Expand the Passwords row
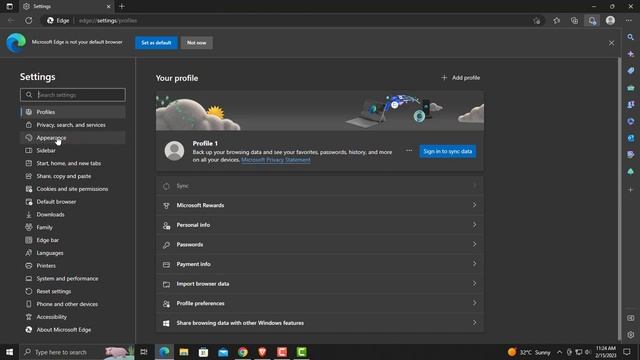 (x=320, y=244)
